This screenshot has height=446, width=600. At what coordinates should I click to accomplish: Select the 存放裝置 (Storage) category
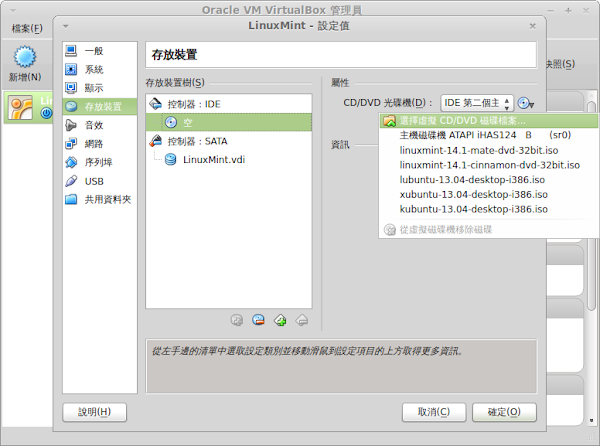coord(99,106)
